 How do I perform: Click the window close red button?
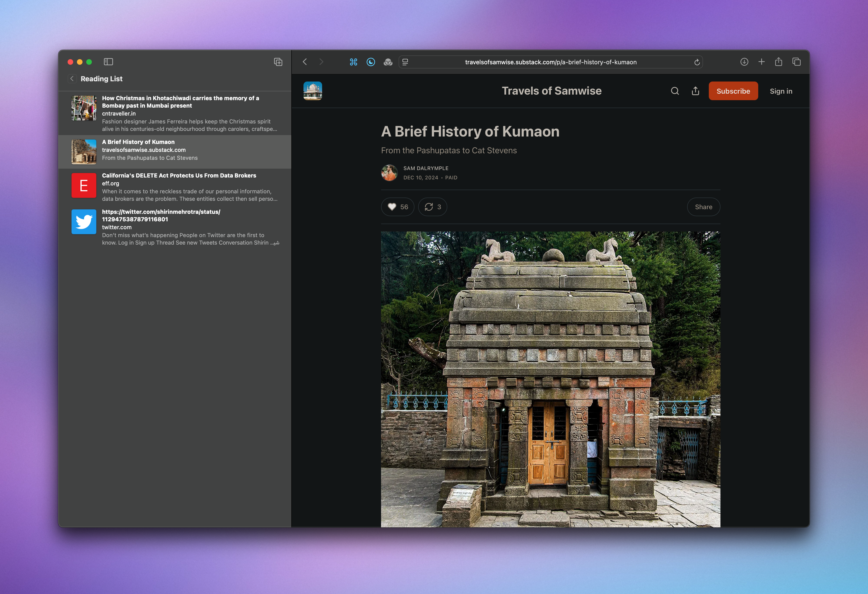tap(70, 62)
